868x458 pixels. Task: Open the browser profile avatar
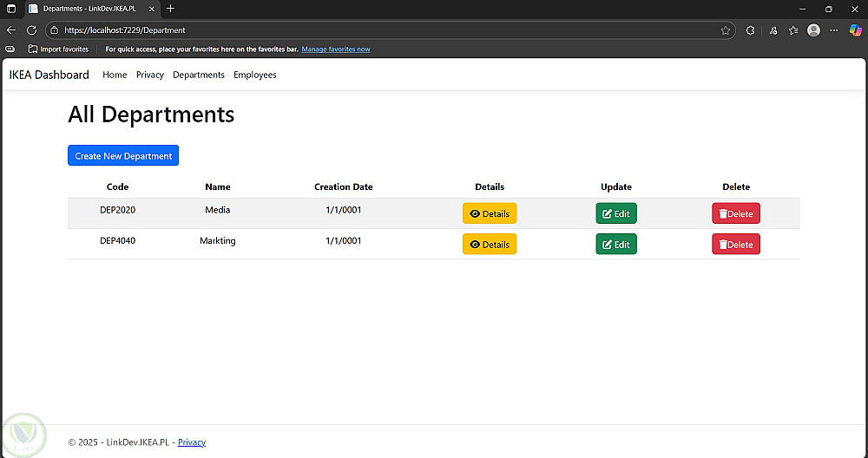pyautogui.click(x=813, y=29)
